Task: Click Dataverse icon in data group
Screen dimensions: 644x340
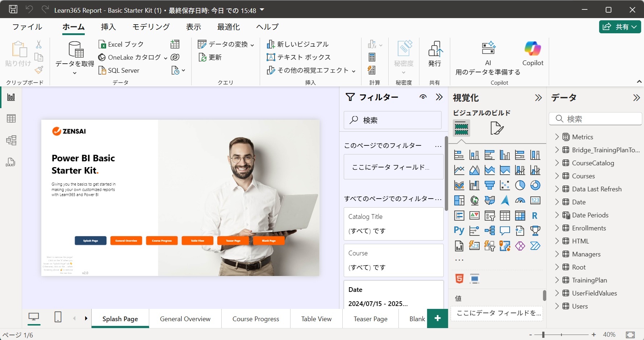Action: 175,57
